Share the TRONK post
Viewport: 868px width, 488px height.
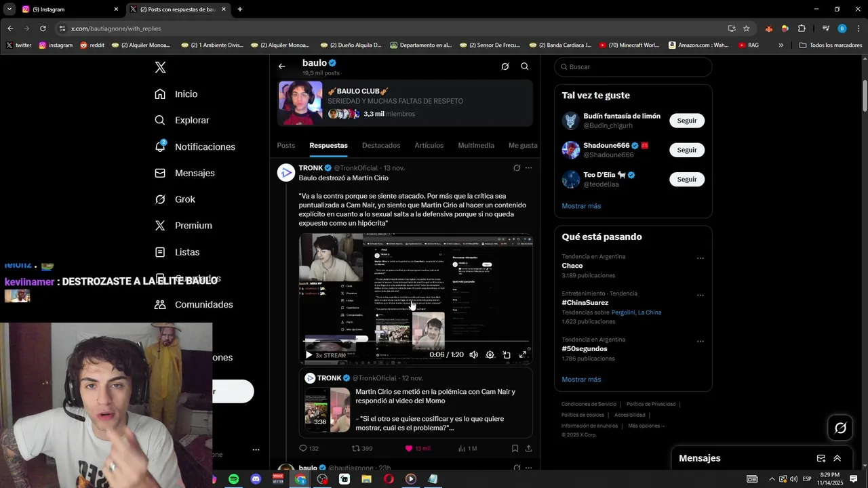click(x=528, y=449)
